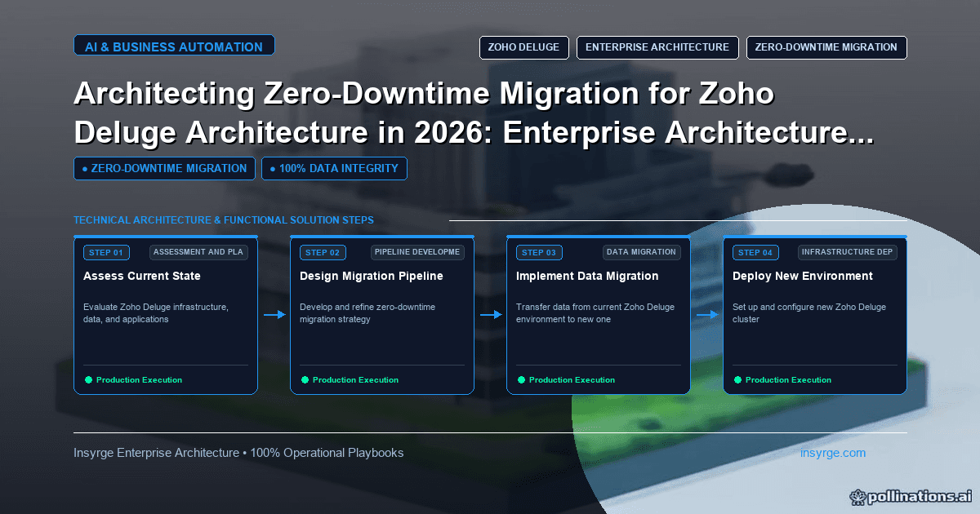Click the AI & Business Automation badge
980x514 pixels.
click(174, 47)
